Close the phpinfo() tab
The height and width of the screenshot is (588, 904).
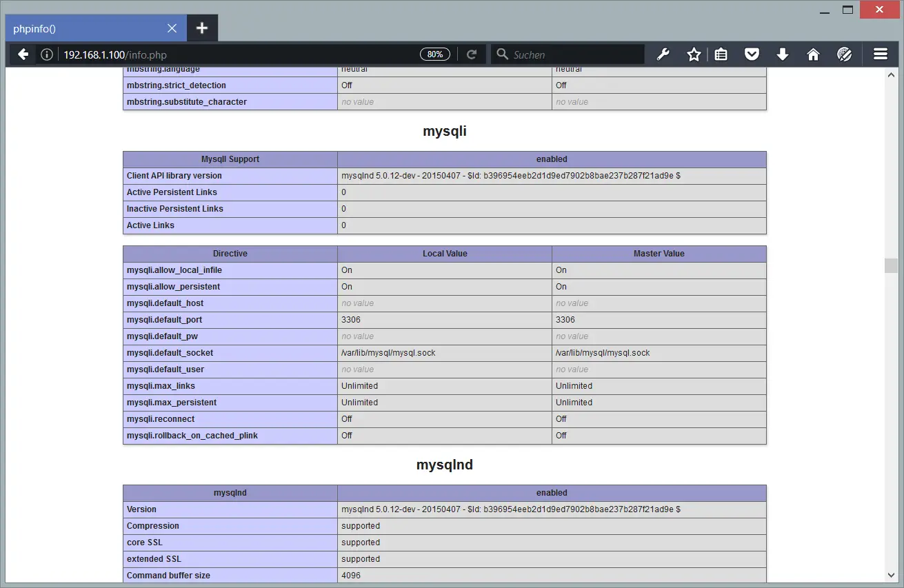click(172, 28)
